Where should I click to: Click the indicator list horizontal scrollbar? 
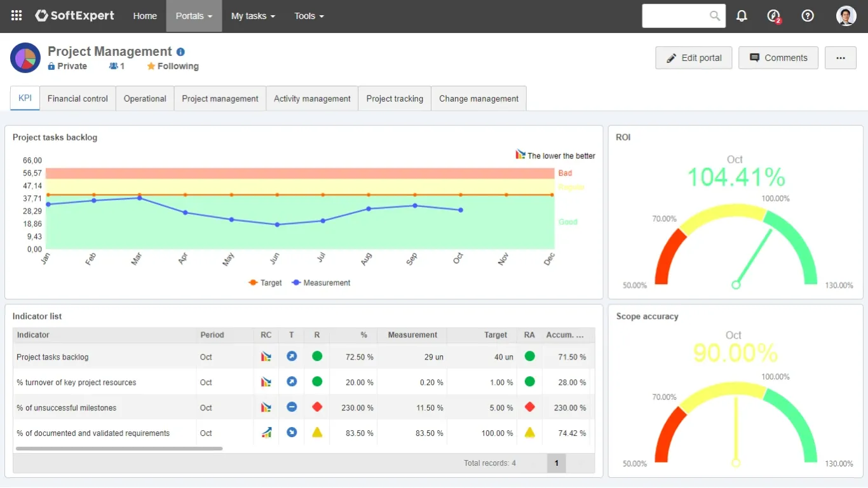click(x=119, y=449)
